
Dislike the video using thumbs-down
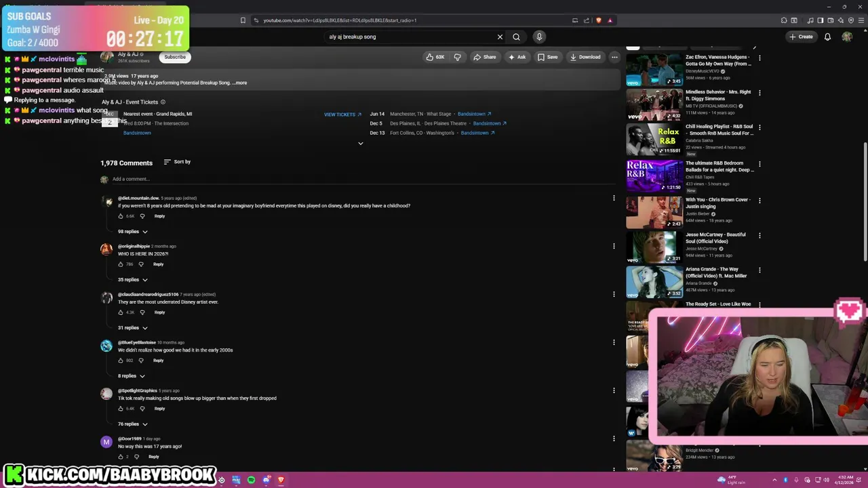(457, 57)
